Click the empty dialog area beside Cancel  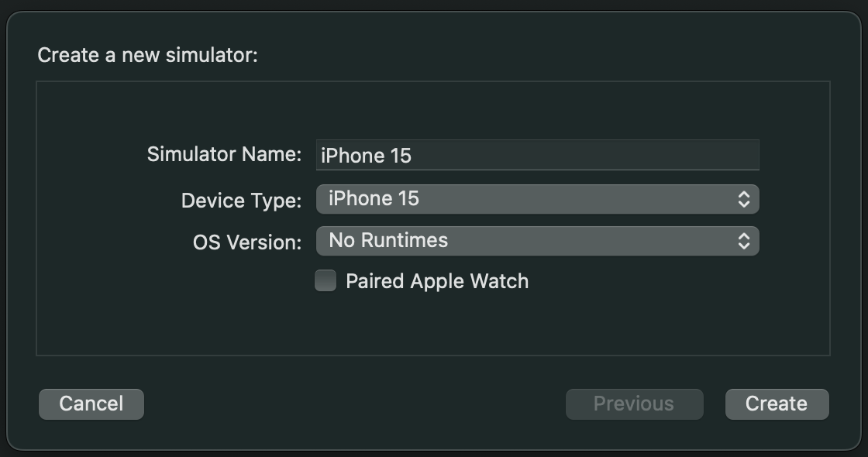[x=349, y=404]
